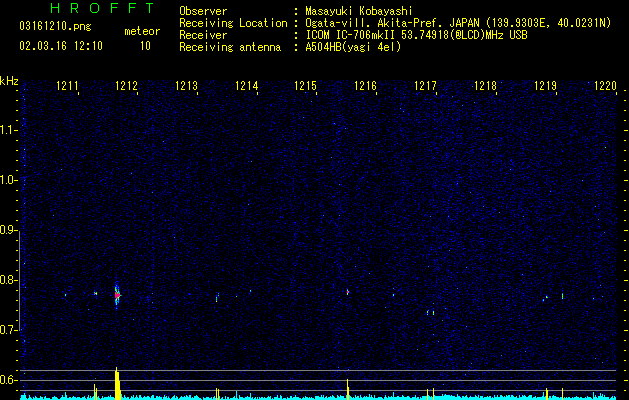Click the HROFFT title text

(x=103, y=8)
